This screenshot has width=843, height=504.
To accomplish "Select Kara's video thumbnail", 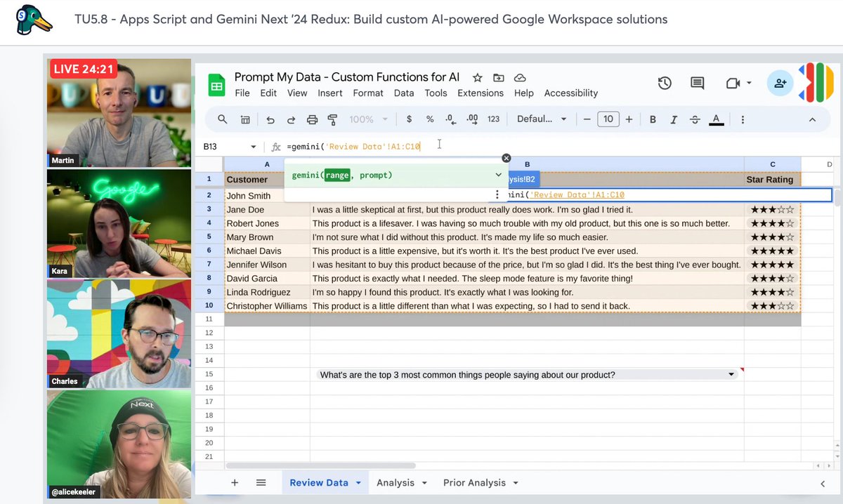I will tap(119, 223).
